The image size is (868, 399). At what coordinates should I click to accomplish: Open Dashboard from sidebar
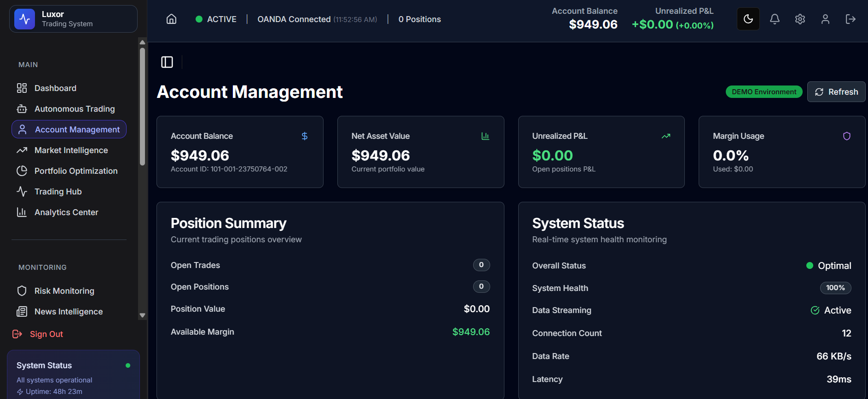click(x=55, y=88)
